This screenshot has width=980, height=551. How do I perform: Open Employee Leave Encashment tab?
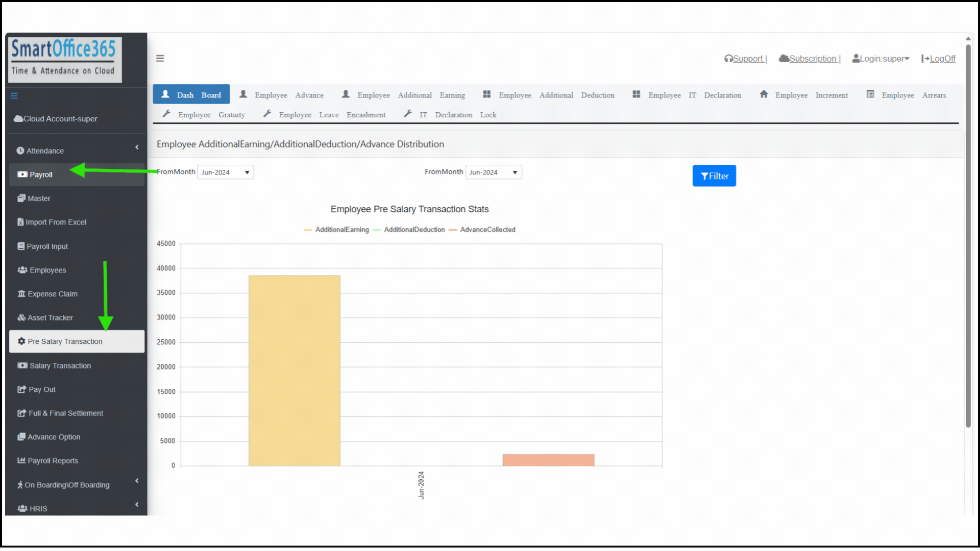[325, 115]
